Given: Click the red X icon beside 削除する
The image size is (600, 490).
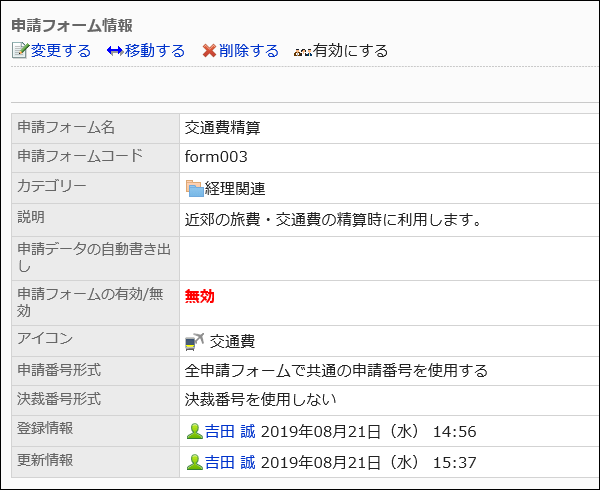Looking at the screenshot, I should pyautogui.click(x=209, y=50).
